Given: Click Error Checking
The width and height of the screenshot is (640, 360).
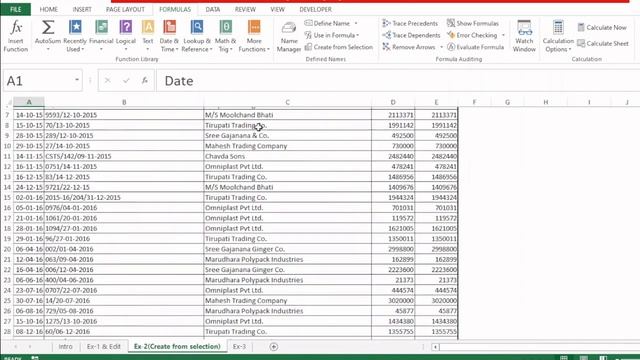Looking at the screenshot, I should (472, 35).
